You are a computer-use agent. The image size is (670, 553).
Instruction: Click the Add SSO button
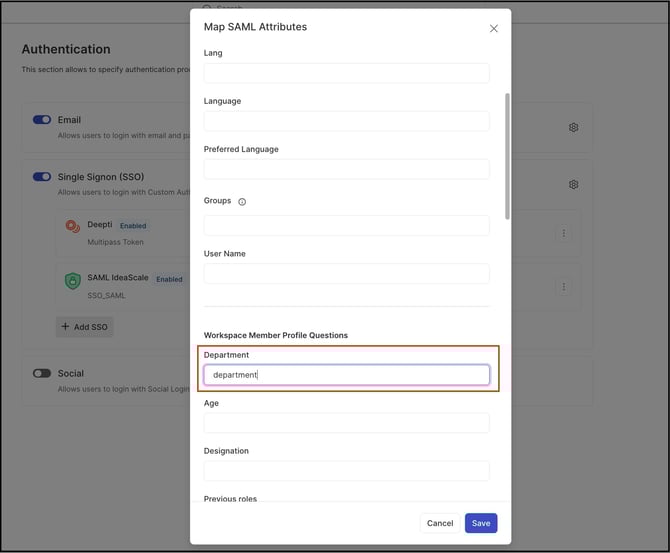pyautogui.click(x=84, y=327)
